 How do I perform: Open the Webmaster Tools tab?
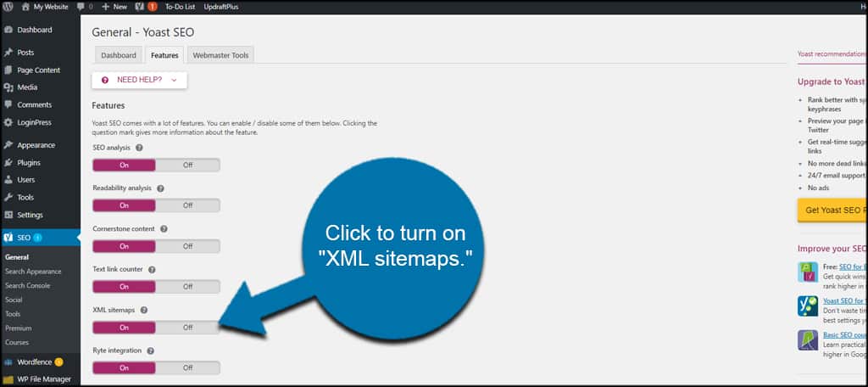pos(220,55)
